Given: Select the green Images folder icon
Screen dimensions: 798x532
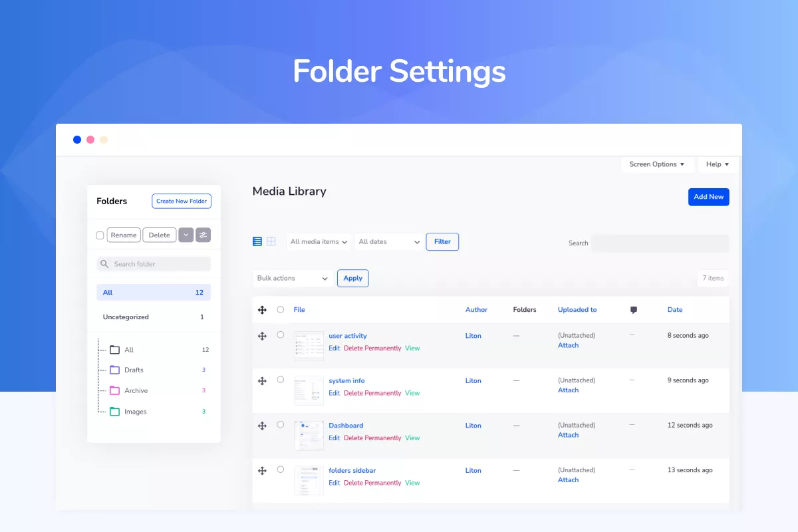Looking at the screenshot, I should [114, 412].
